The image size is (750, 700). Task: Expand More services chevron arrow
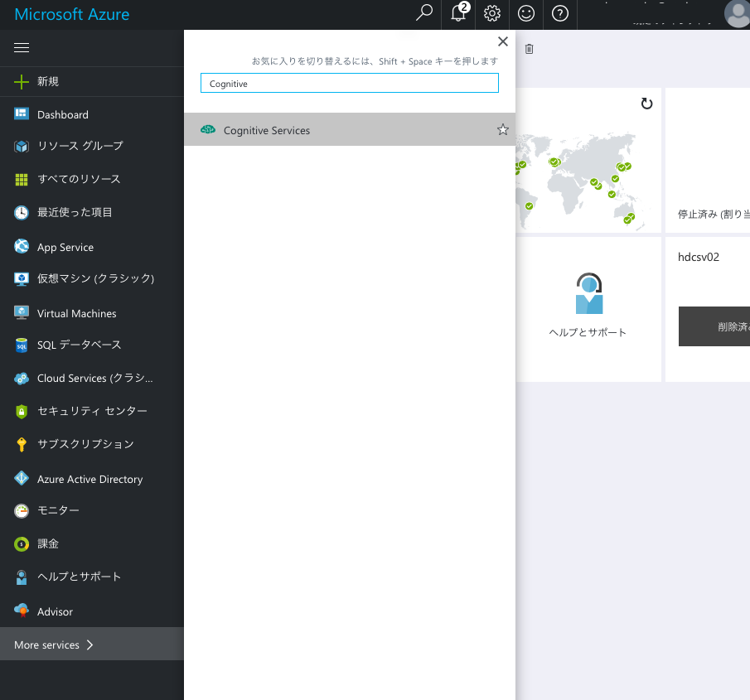click(90, 645)
